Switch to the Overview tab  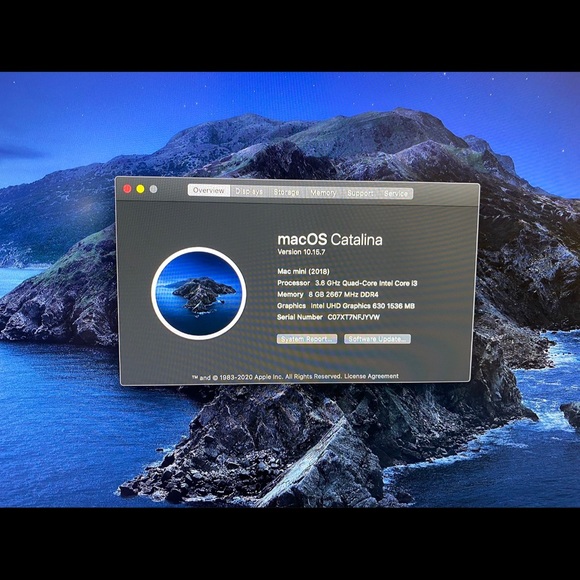(209, 190)
